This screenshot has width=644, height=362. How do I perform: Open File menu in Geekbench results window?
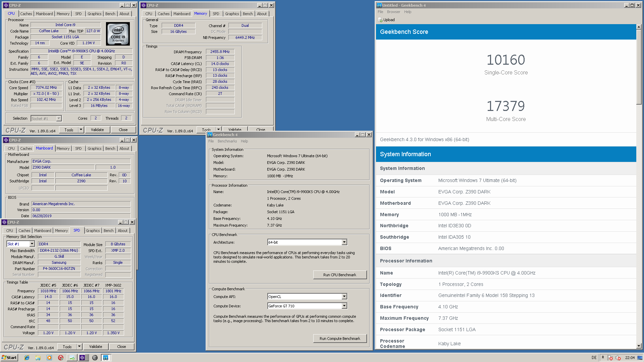pos(380,12)
